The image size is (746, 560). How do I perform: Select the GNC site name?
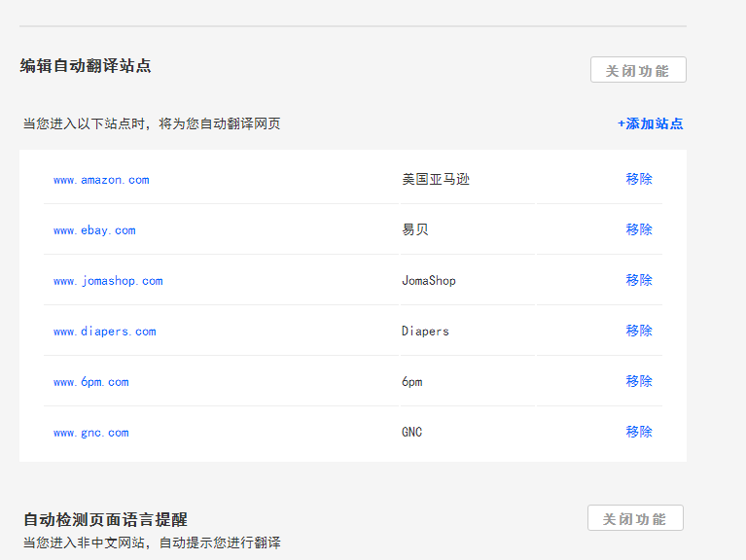coord(412,432)
